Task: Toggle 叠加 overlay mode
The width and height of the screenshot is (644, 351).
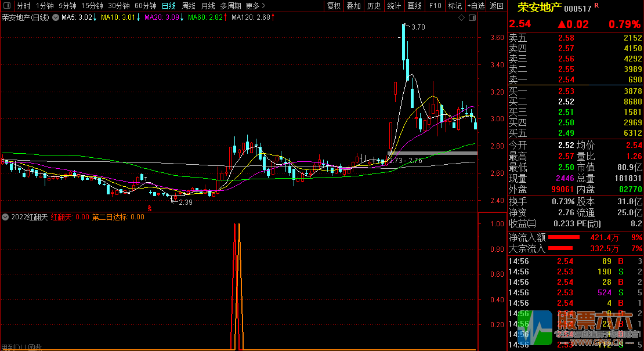Action: [x=353, y=6]
